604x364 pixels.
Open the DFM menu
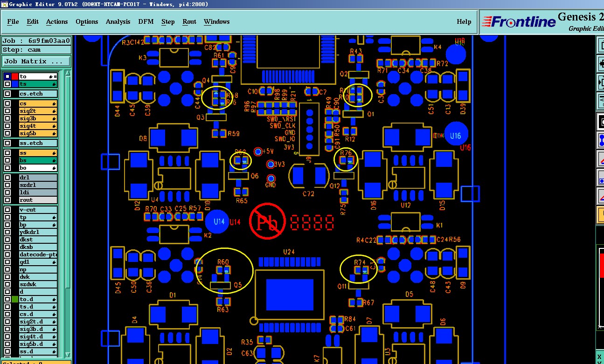click(146, 21)
